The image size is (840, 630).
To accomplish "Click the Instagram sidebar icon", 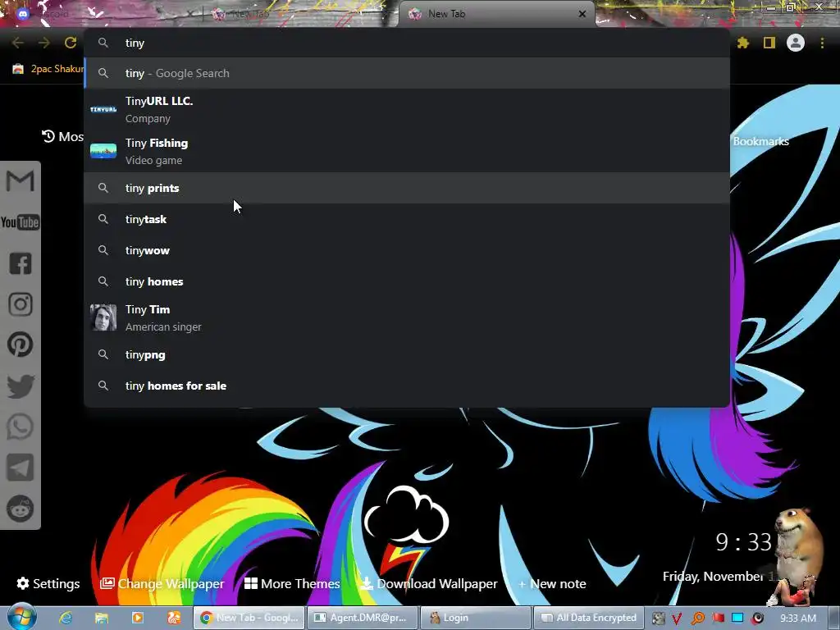I will click(21, 304).
